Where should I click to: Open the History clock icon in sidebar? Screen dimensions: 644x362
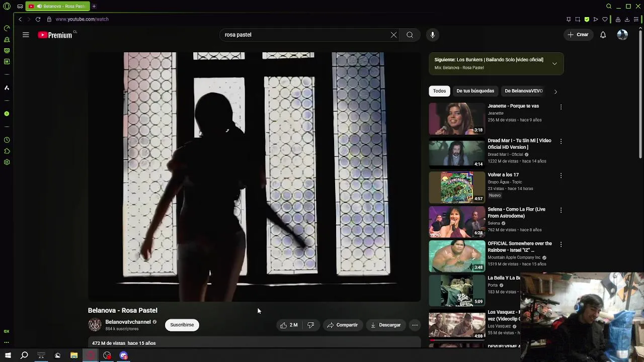pyautogui.click(x=7, y=140)
